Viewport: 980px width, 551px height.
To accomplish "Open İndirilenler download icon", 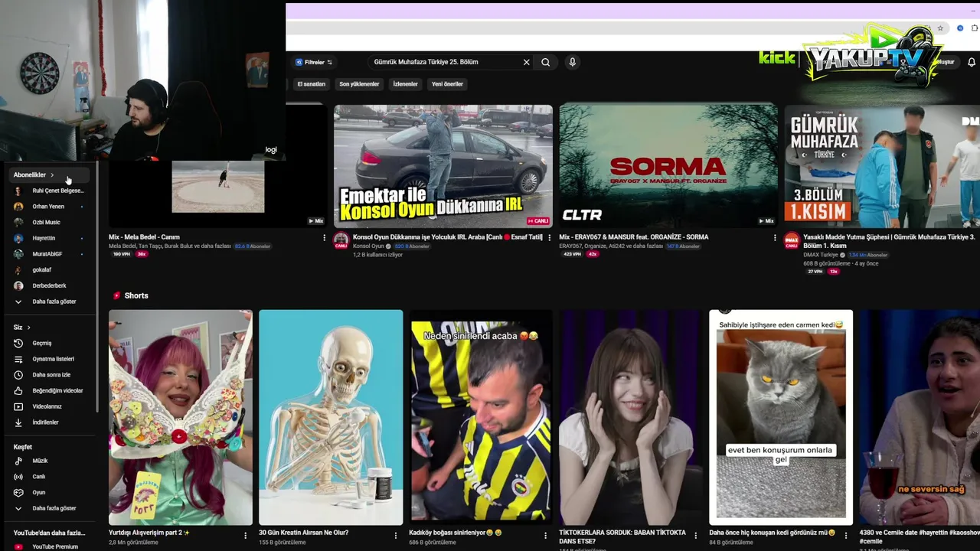I will pos(18,422).
